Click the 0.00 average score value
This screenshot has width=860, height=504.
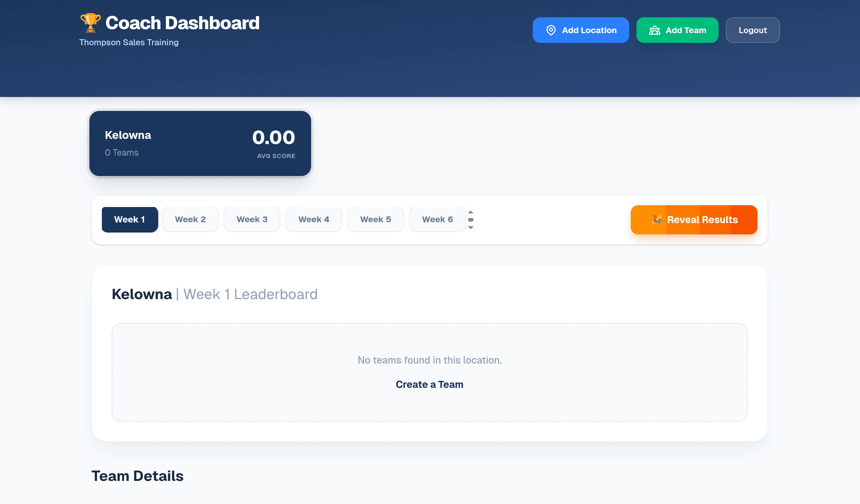click(273, 137)
